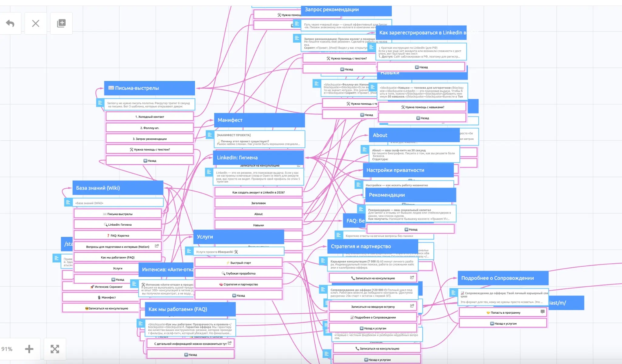The image size is (622, 364).
Task: Click the 1. Холодный контакт button
Action: (x=150, y=116)
